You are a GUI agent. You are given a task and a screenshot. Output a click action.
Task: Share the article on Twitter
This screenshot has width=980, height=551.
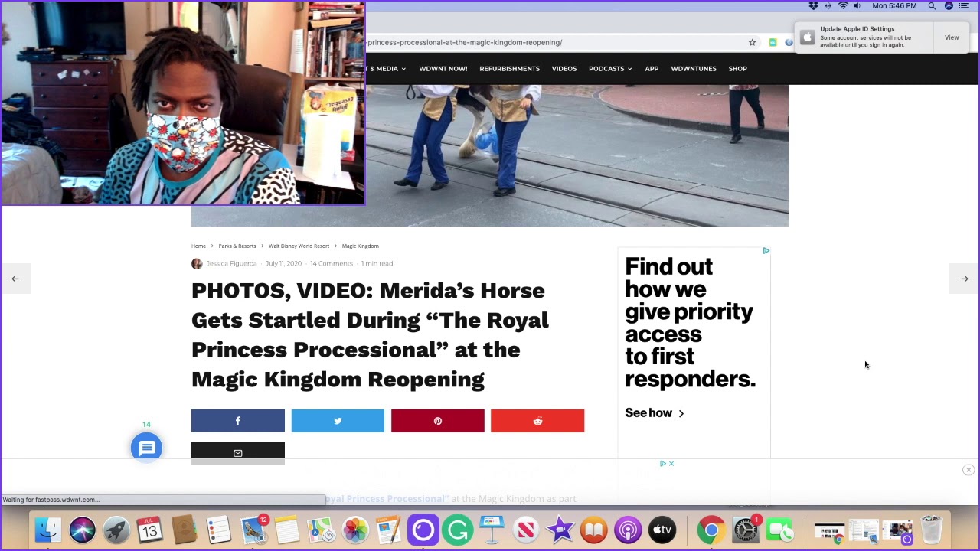(x=338, y=421)
